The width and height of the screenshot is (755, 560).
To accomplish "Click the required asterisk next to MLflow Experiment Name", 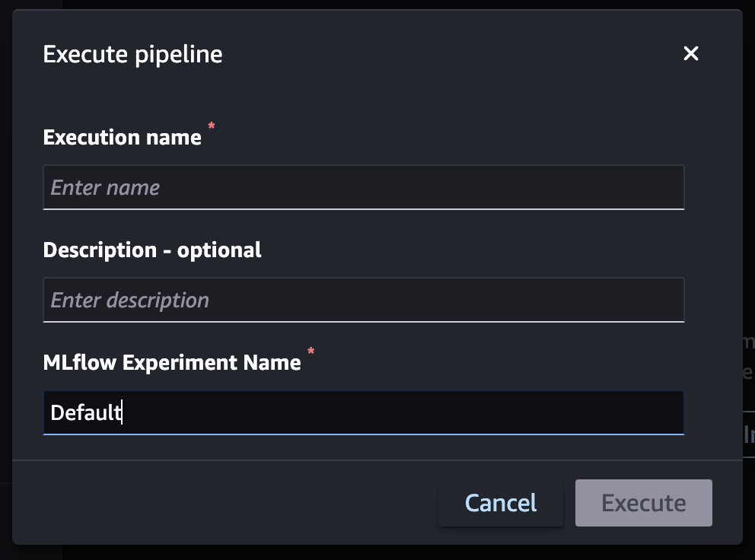I will coord(311,352).
